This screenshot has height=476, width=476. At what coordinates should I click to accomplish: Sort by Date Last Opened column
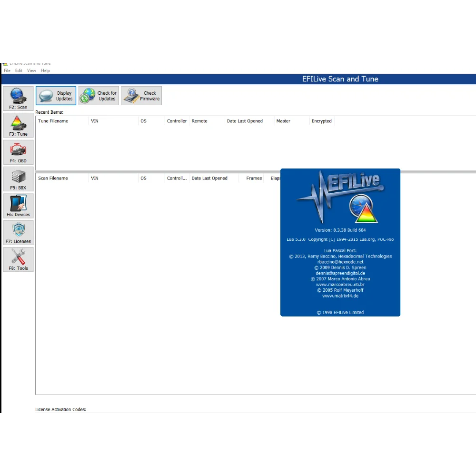[245, 121]
